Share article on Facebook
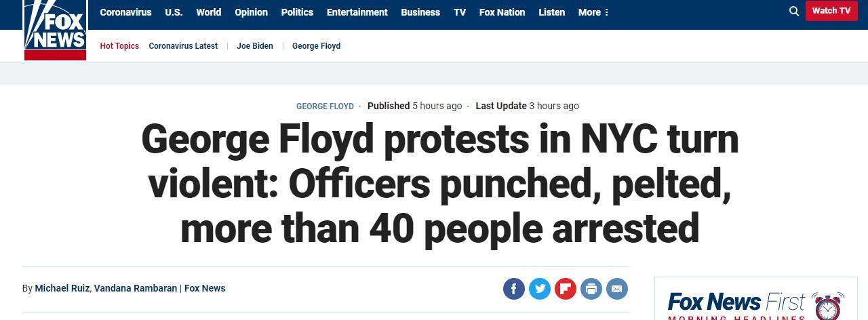868x320 pixels. (514, 289)
